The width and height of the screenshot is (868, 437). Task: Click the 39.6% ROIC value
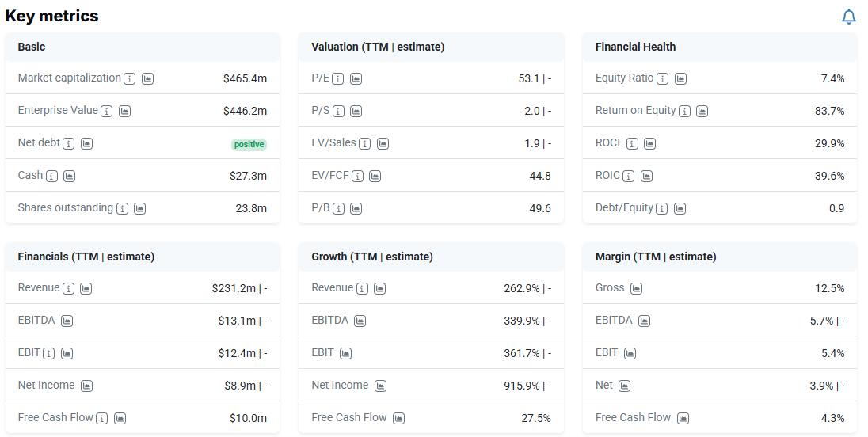(830, 176)
